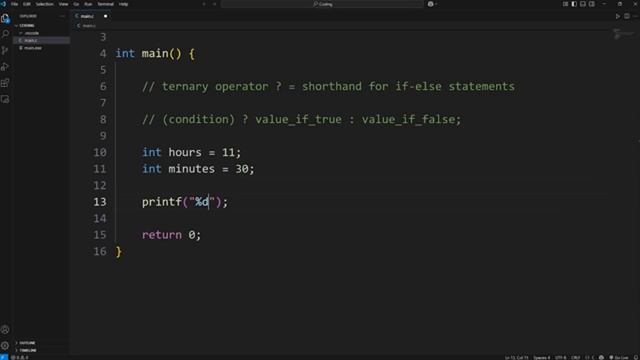Open the Extensions view
The width and height of the screenshot is (640, 360).
[x=5, y=83]
